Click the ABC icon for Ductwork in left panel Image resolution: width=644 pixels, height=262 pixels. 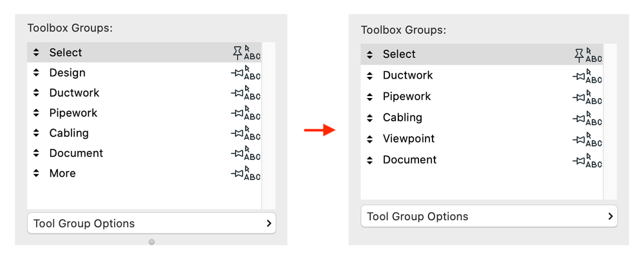point(252,93)
